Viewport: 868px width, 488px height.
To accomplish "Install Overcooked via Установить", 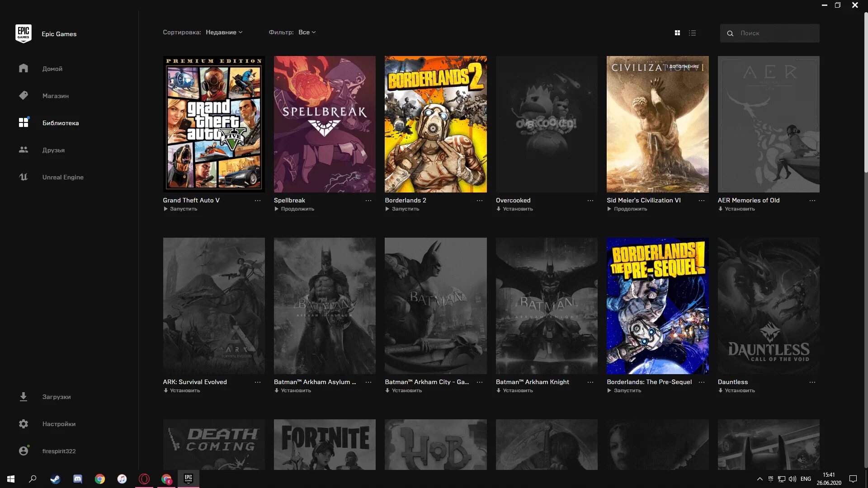I will tap(514, 209).
